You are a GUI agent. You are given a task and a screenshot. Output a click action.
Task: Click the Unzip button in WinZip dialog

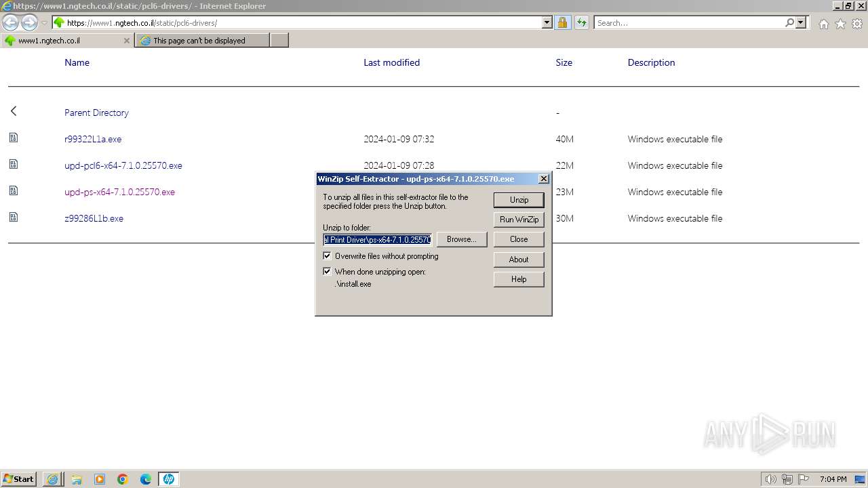click(519, 200)
